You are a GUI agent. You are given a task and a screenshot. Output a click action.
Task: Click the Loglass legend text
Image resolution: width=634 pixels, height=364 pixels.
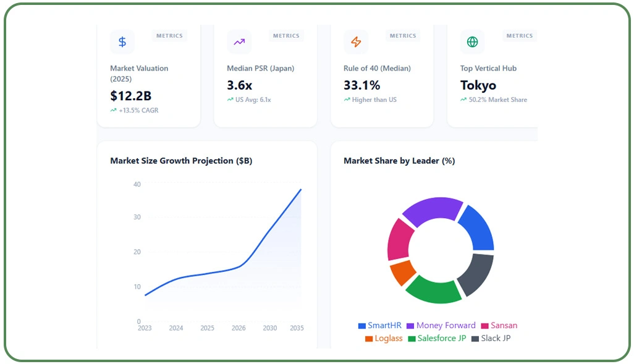(387, 338)
